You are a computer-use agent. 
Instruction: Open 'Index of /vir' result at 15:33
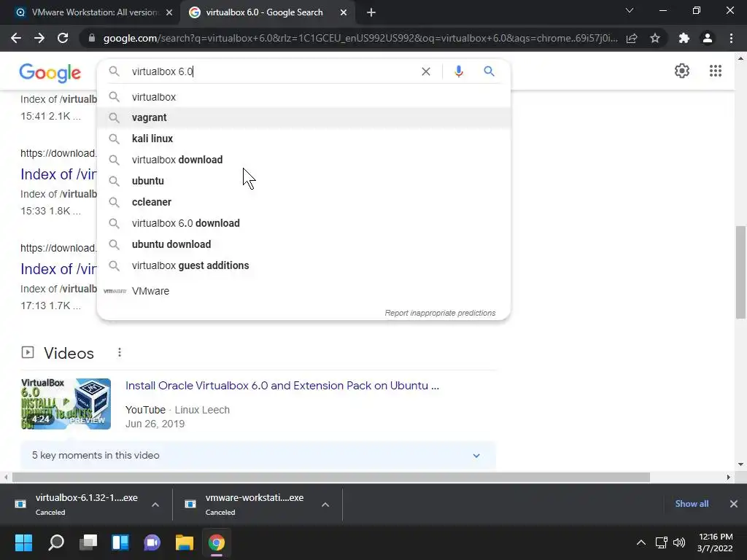coord(58,174)
